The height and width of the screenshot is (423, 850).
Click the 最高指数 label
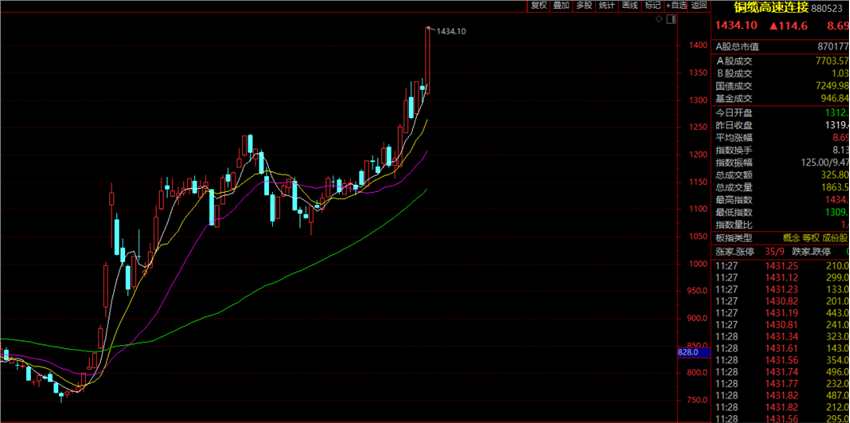(735, 200)
